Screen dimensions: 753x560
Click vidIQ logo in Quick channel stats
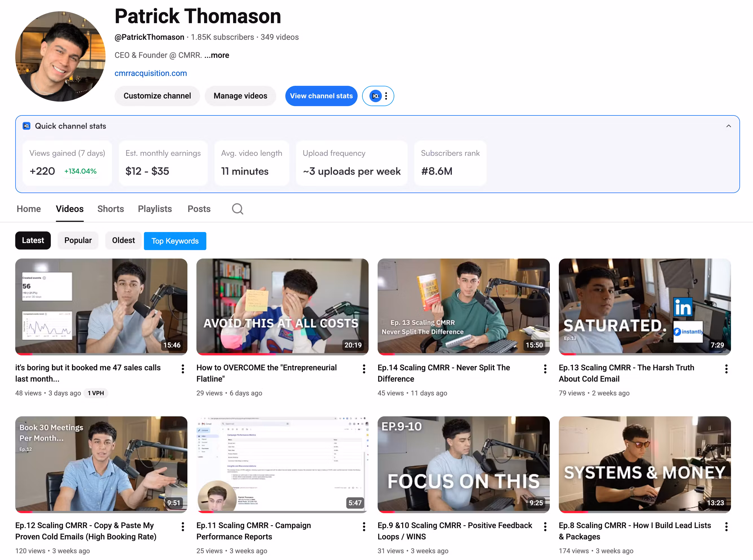27,126
